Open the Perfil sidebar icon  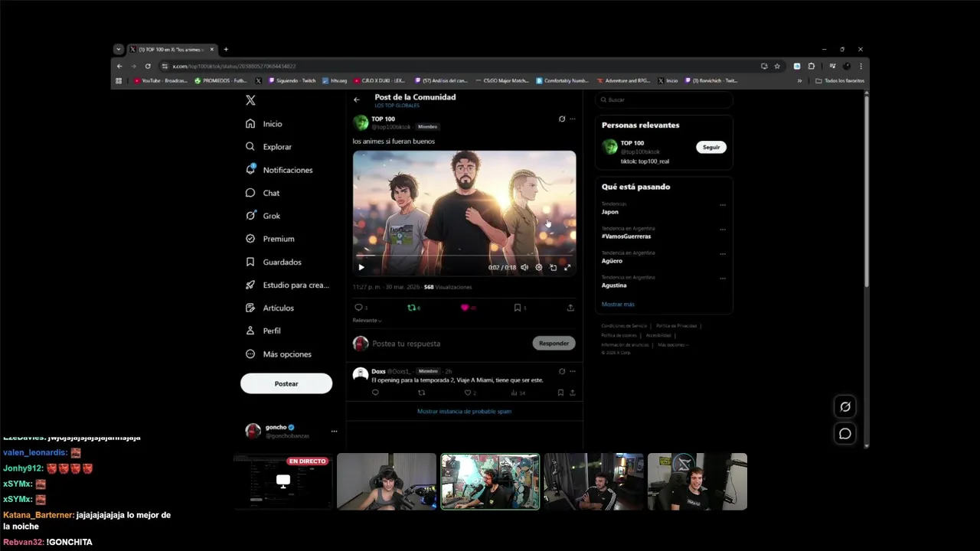(250, 331)
